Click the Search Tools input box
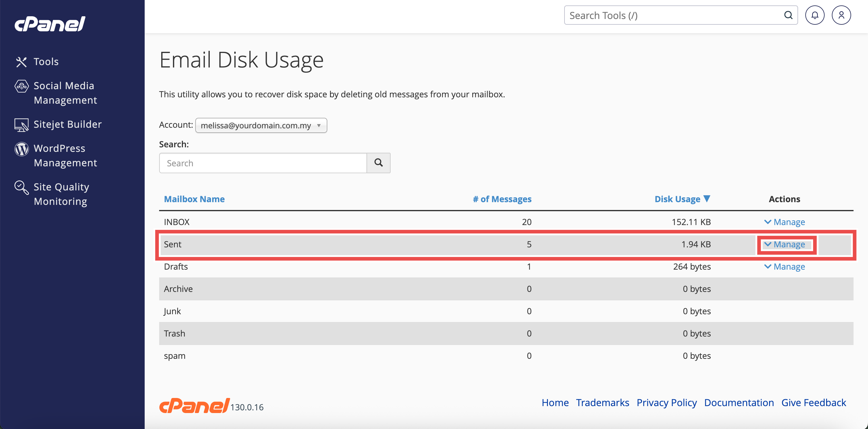The height and width of the screenshot is (429, 868). [674, 15]
